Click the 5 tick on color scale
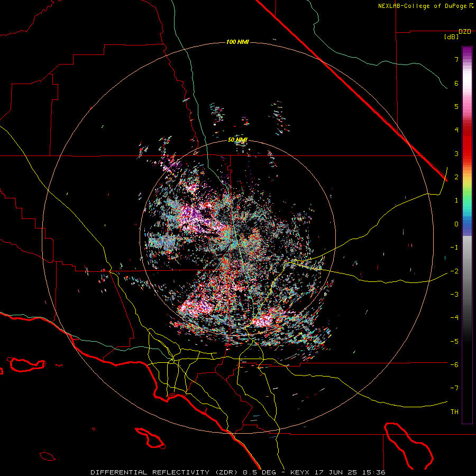 [x=456, y=106]
